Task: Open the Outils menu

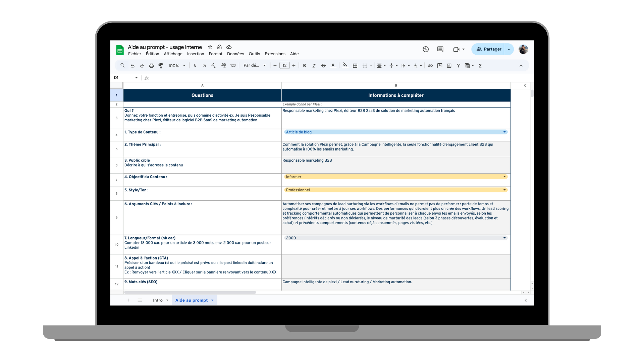Action: coord(254,54)
